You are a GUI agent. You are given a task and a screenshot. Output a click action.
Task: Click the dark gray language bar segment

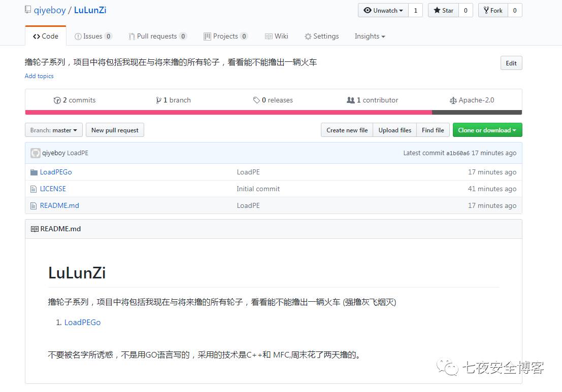coord(477,113)
